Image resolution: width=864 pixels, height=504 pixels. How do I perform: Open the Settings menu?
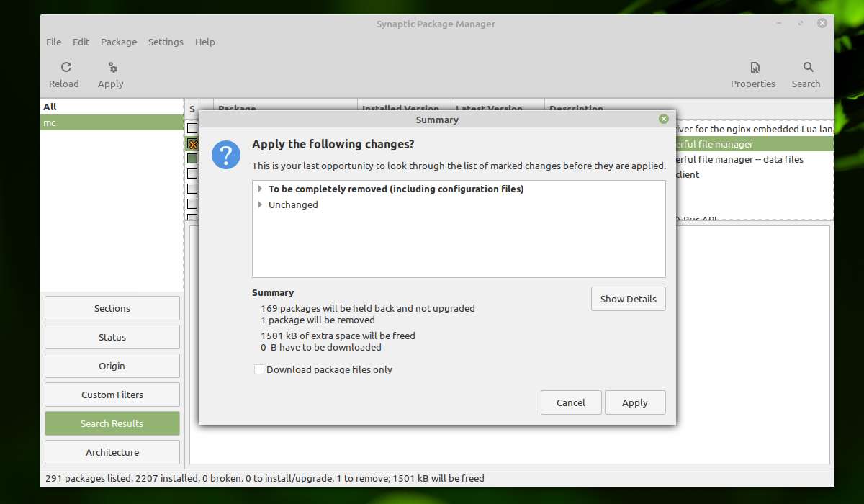pos(166,42)
